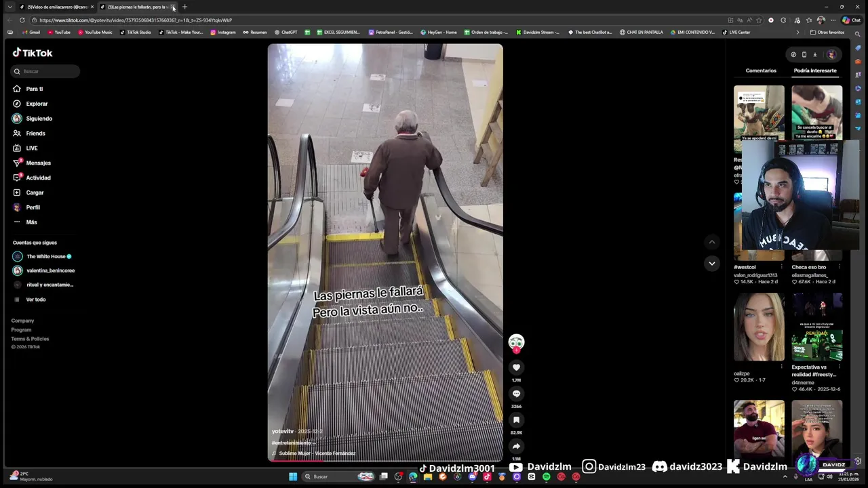Open options menu for 'Checa eso bro' video

[839, 267]
